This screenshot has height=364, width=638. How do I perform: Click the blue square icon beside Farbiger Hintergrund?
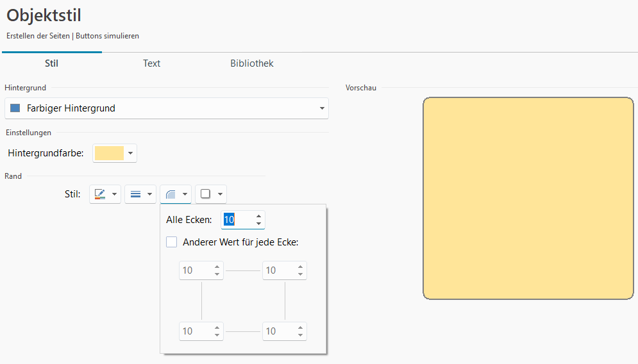(x=15, y=108)
